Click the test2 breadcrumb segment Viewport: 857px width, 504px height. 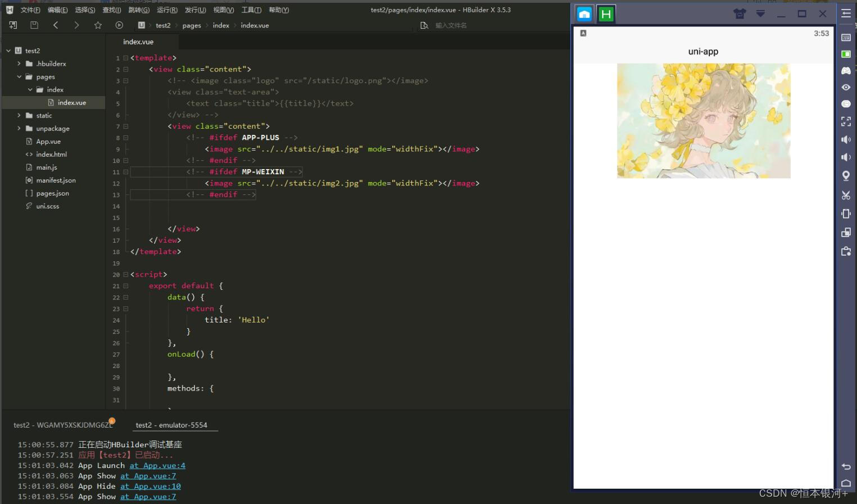click(163, 26)
